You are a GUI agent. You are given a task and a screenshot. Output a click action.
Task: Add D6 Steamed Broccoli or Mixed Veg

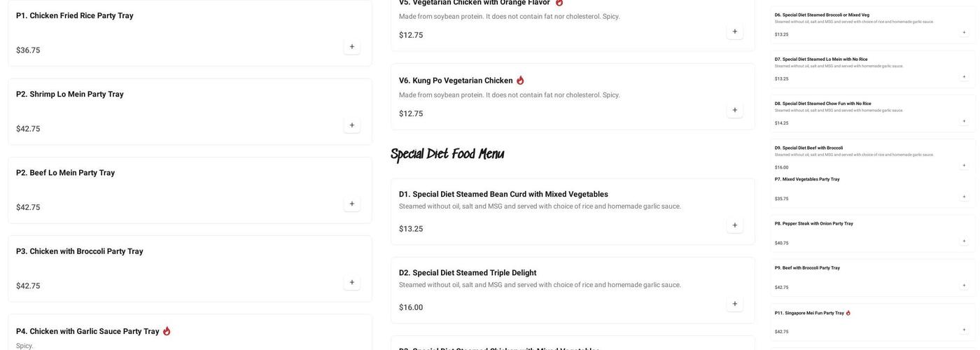(x=964, y=32)
